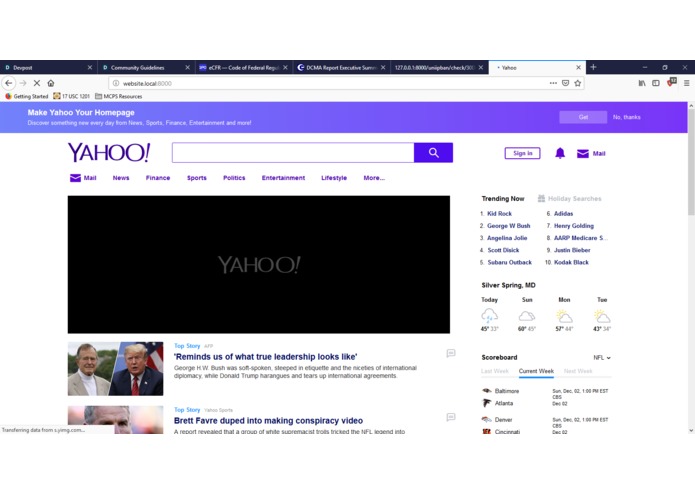Switch to the DCMA Report Executive Summary tab
This screenshot has width=695, height=494.
337,67
